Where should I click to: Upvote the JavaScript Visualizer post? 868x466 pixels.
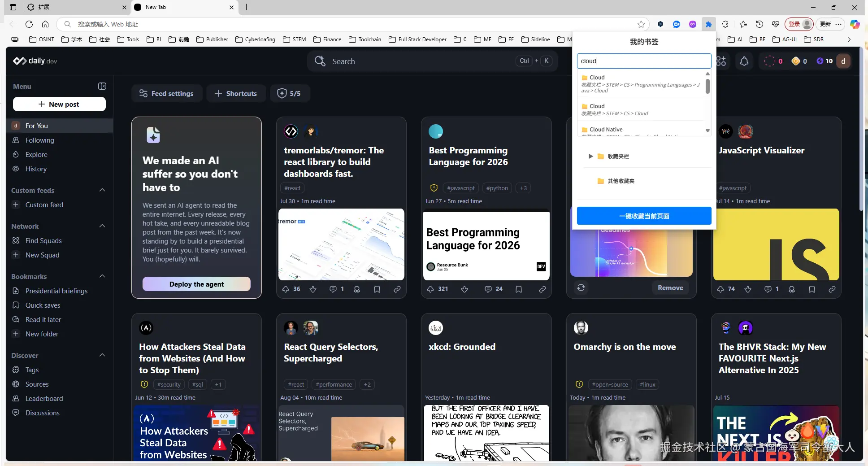[720, 289]
